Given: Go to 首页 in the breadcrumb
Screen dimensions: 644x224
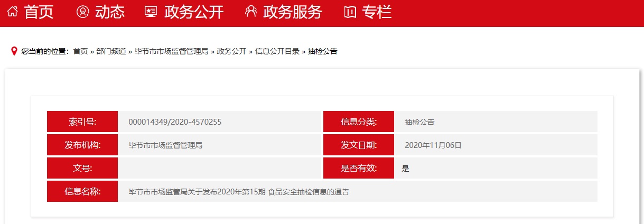Looking at the screenshot, I should pos(80,51).
